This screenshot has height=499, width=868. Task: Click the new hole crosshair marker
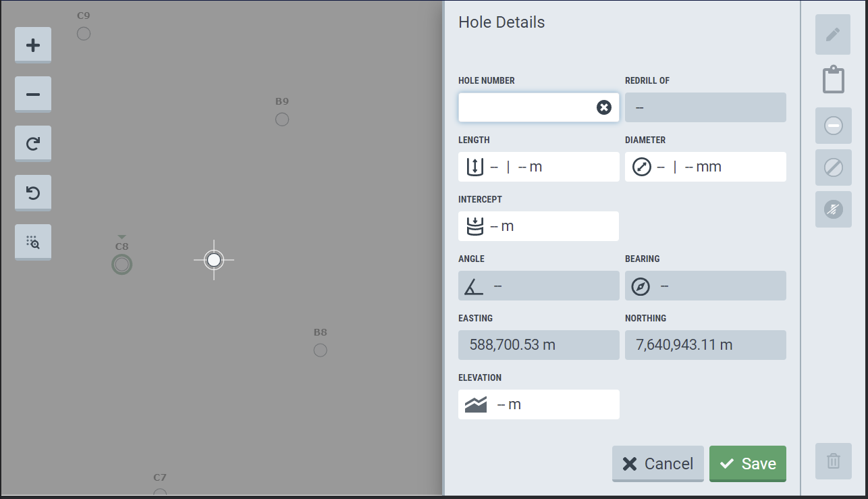tap(214, 260)
